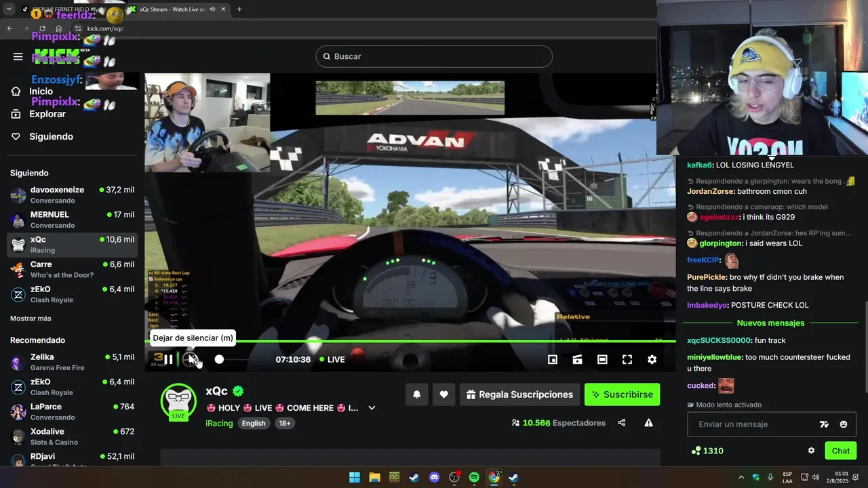This screenshot has width=868, height=488.
Task: Click the 18+ tag
Action: pos(285,423)
